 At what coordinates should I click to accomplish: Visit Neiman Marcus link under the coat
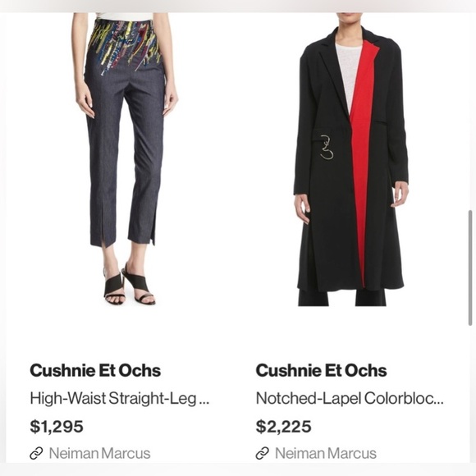[x=326, y=454]
